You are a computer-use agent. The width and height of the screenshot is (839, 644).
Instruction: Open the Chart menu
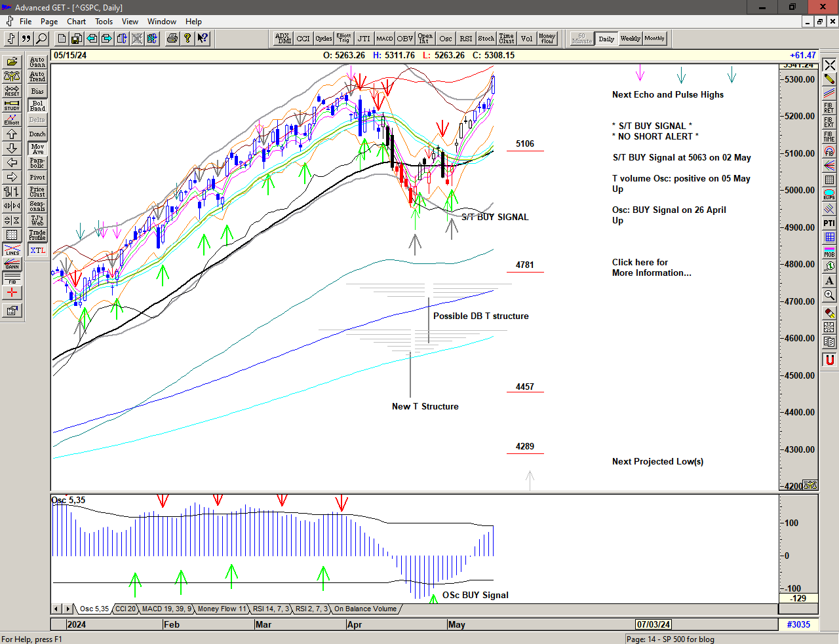coord(76,22)
